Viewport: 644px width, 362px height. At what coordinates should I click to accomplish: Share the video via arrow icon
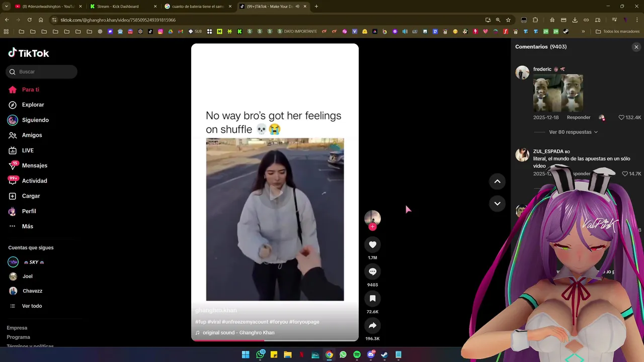click(372, 326)
